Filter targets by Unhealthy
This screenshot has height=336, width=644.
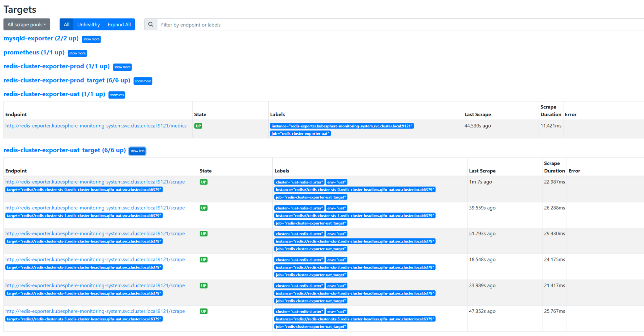(89, 24)
